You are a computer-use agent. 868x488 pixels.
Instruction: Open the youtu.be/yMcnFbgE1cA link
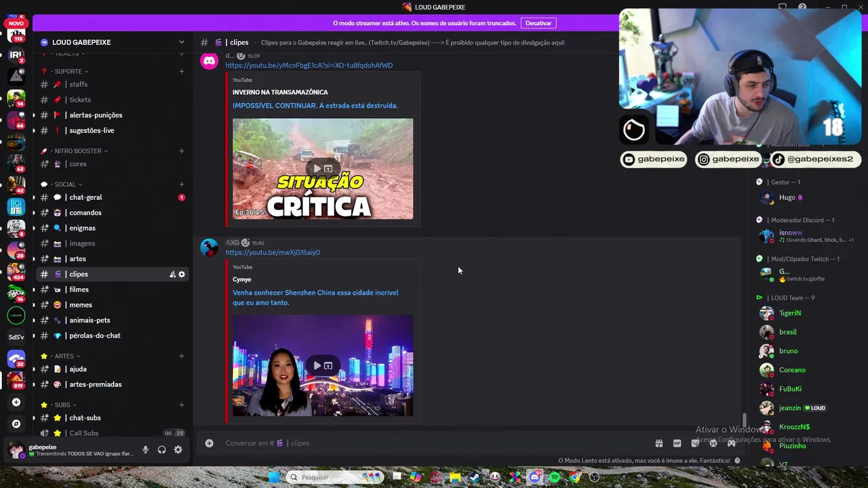tap(309, 65)
